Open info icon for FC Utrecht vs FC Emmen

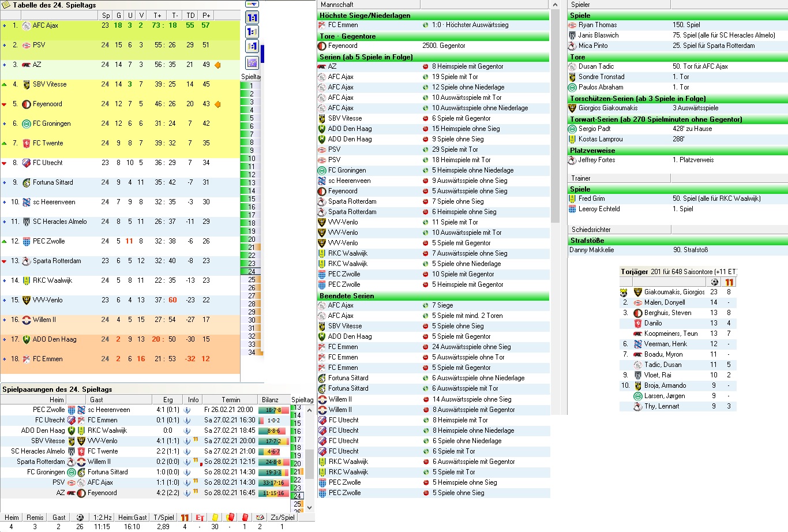[187, 421]
